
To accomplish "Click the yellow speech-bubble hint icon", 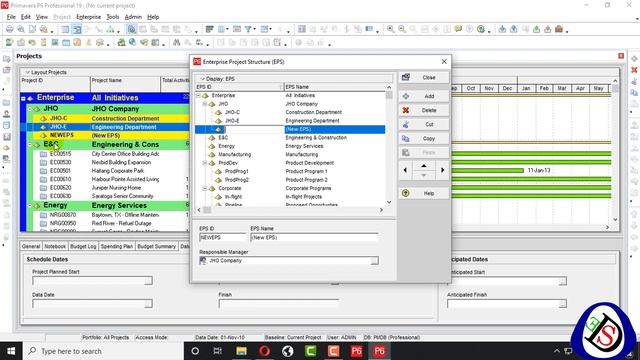I will (458, 29).
